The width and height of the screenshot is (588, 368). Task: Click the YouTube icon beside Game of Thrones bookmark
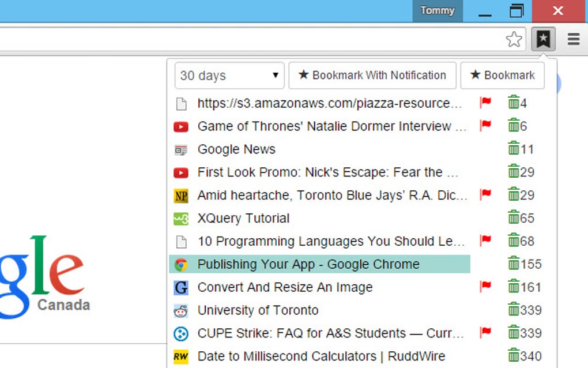click(x=181, y=126)
